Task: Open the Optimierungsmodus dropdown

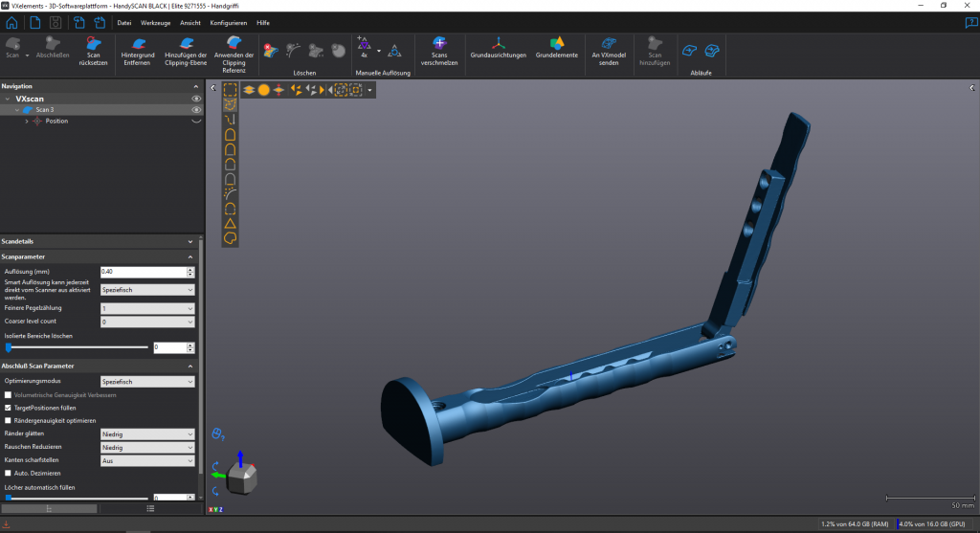Action: pos(148,382)
